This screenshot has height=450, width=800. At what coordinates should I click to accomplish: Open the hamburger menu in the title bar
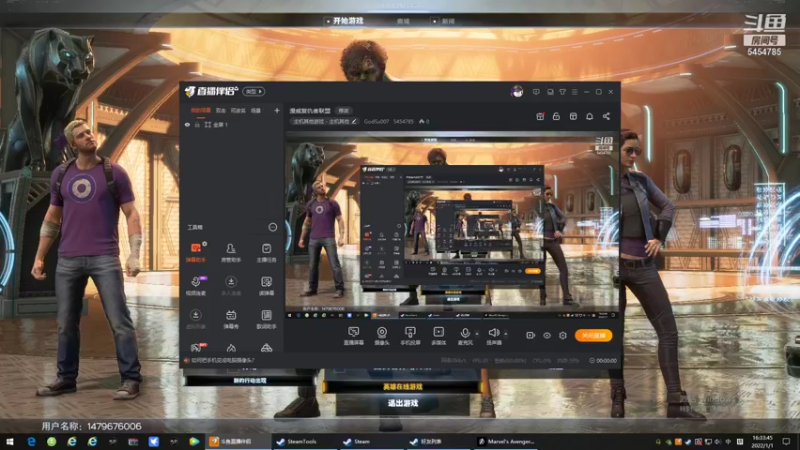pyautogui.click(x=574, y=92)
